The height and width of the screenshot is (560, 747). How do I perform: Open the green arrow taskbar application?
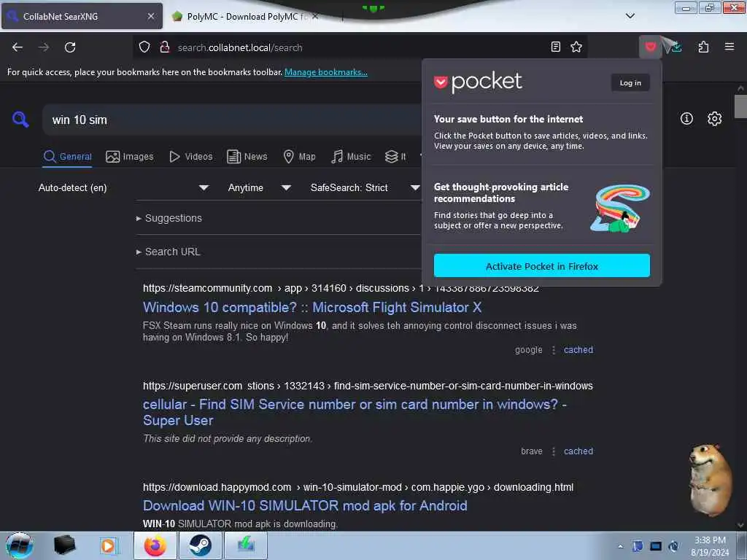click(246, 545)
